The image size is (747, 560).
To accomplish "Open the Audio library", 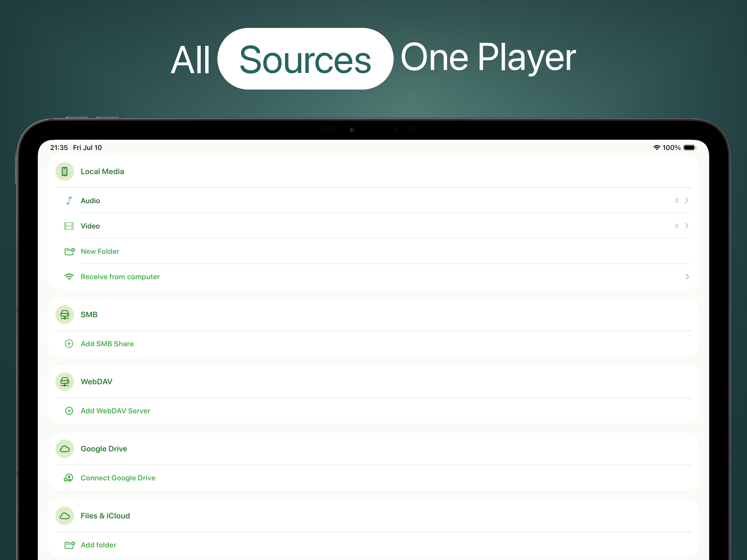I will (x=373, y=201).
